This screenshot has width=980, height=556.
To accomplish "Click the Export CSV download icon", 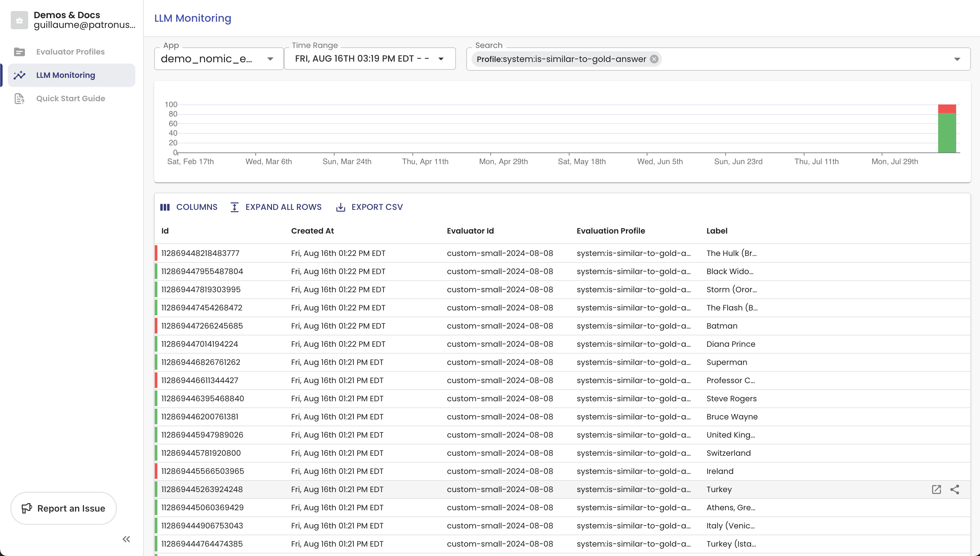I will 340,207.
